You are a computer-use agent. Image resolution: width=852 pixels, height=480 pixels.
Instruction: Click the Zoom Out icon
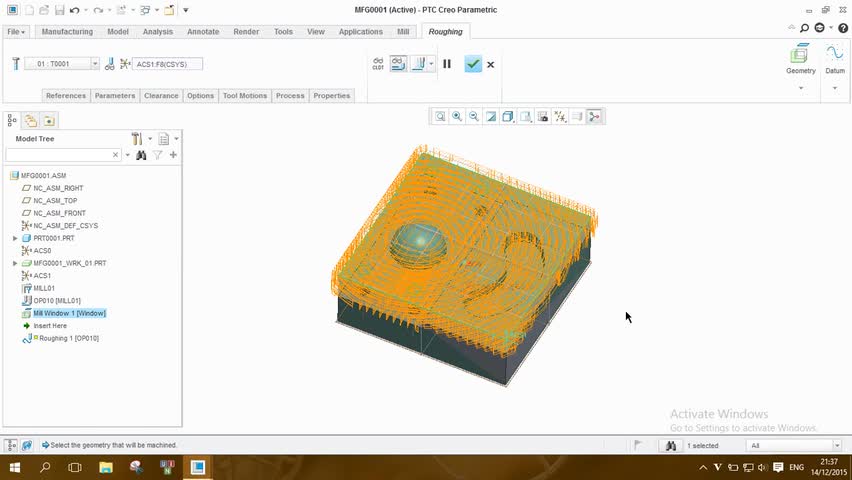474,116
